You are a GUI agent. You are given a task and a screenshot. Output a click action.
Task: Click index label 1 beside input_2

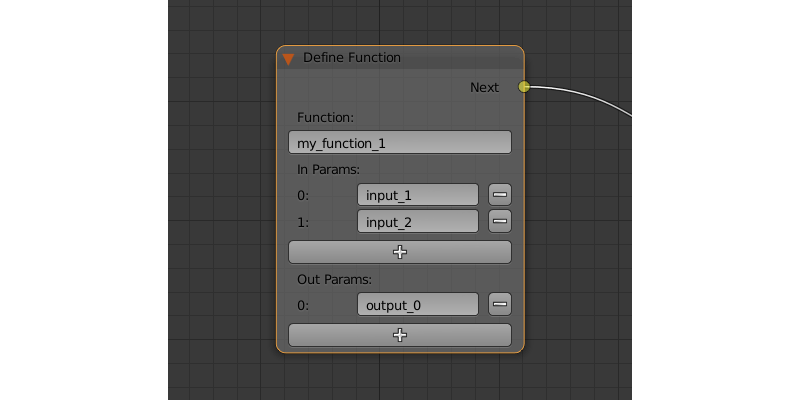pos(303,222)
